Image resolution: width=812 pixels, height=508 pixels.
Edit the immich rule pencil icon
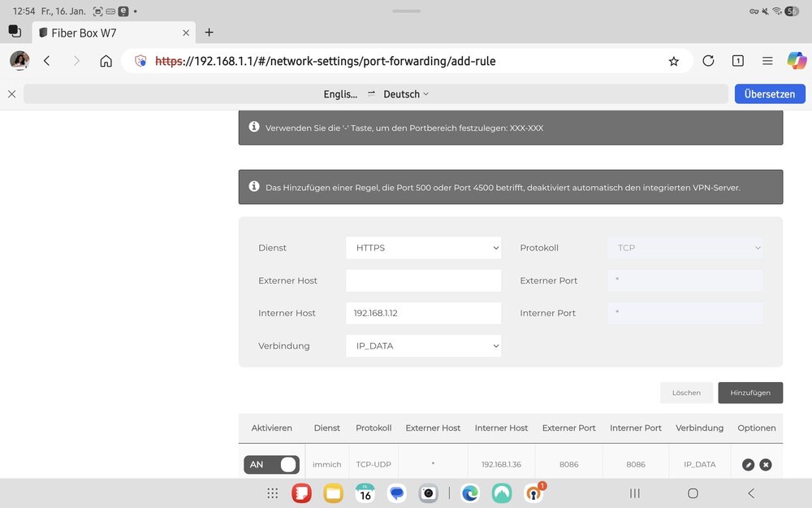pyautogui.click(x=748, y=464)
